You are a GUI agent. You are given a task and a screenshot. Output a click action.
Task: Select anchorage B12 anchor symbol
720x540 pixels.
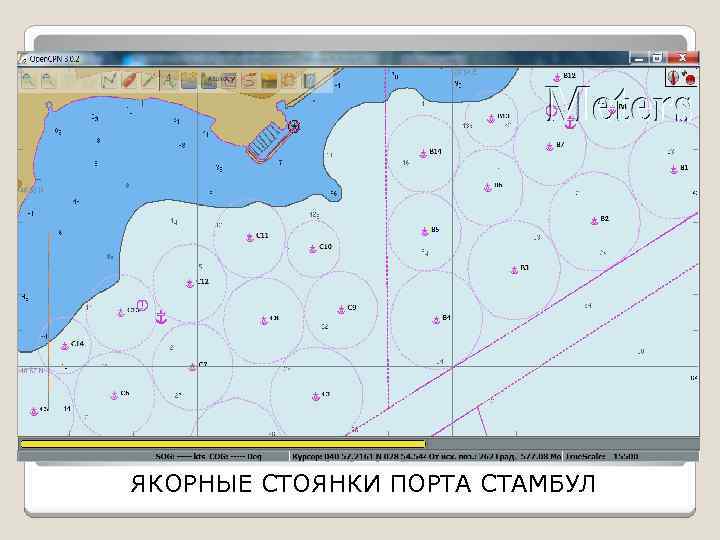point(557,78)
